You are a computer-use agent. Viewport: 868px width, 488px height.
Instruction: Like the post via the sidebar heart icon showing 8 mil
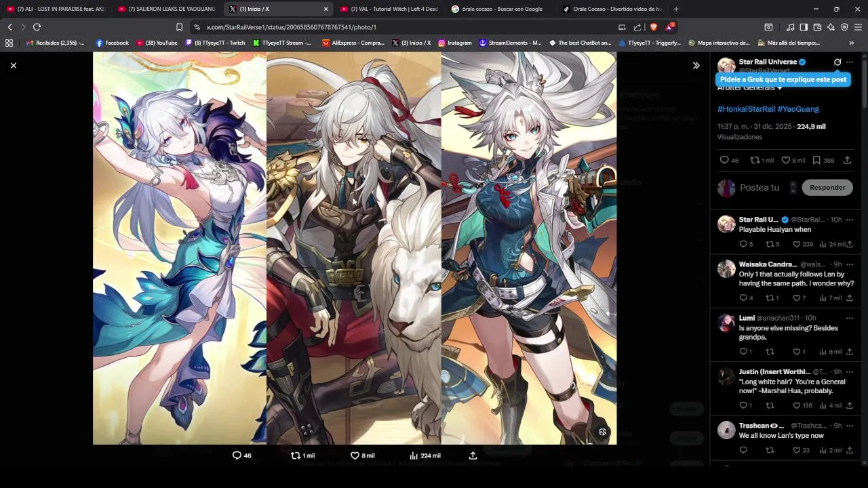786,161
